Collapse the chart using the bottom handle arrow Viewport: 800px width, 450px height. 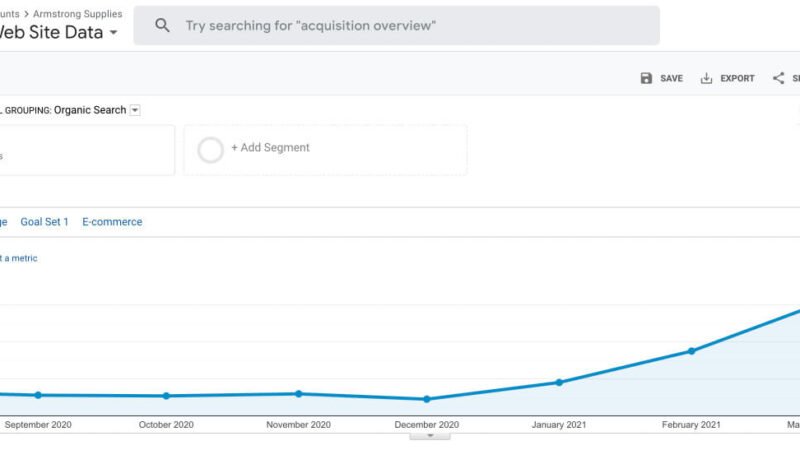click(430, 436)
